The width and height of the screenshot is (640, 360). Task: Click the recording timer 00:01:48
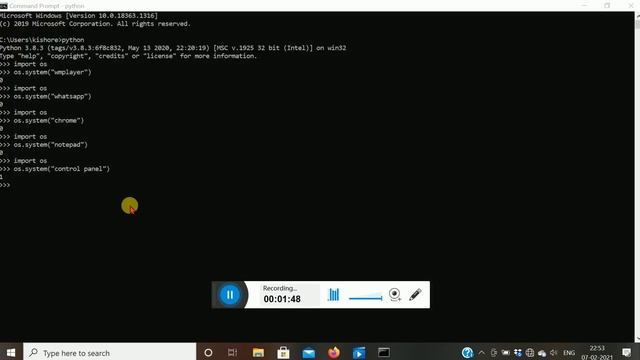[282, 299]
